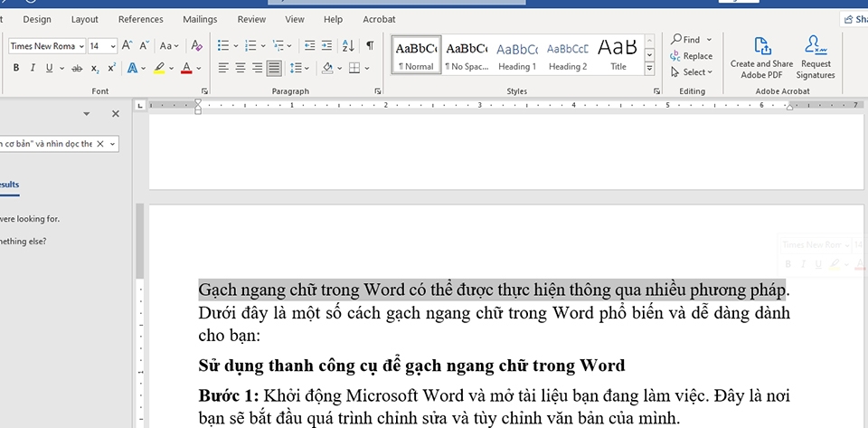Click the line and paragraph spacing icon

coord(296,68)
